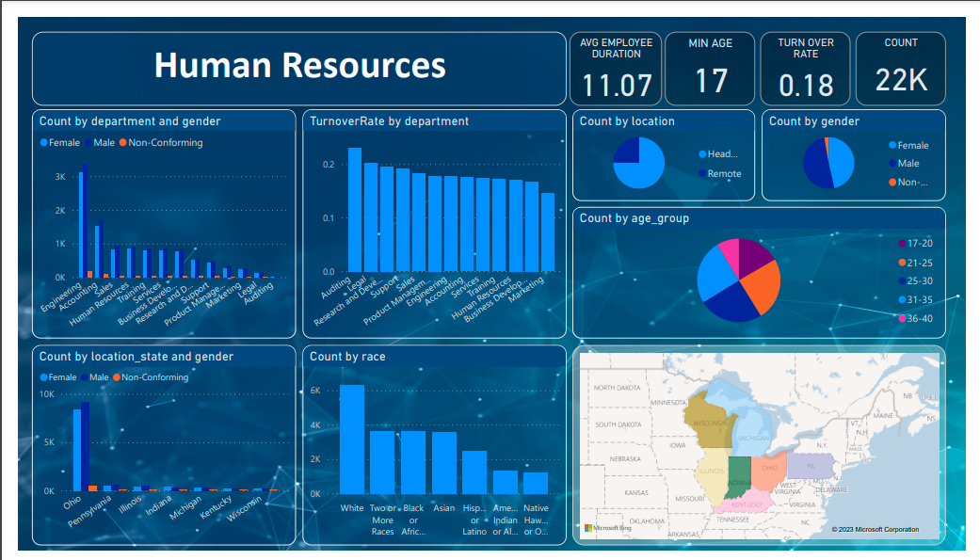Click the Hispanic or Latino bar
Screen dimensions: 980x560
pyautogui.click(x=474, y=472)
